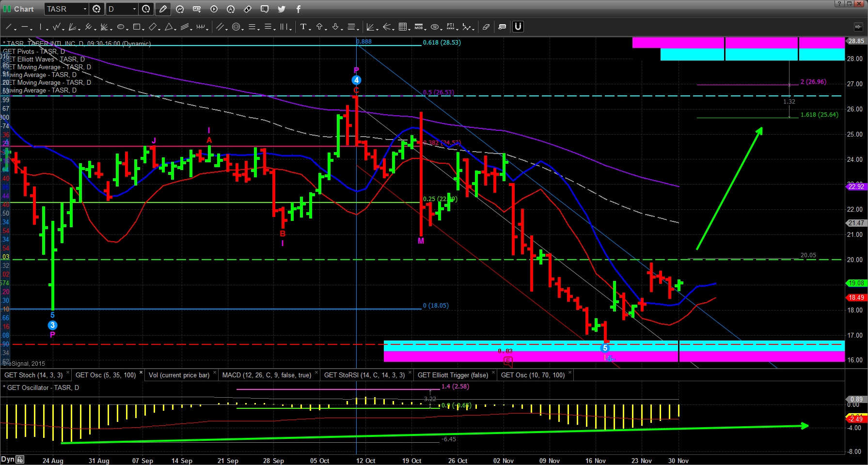Click the 22.92 purple price marker

(856, 186)
